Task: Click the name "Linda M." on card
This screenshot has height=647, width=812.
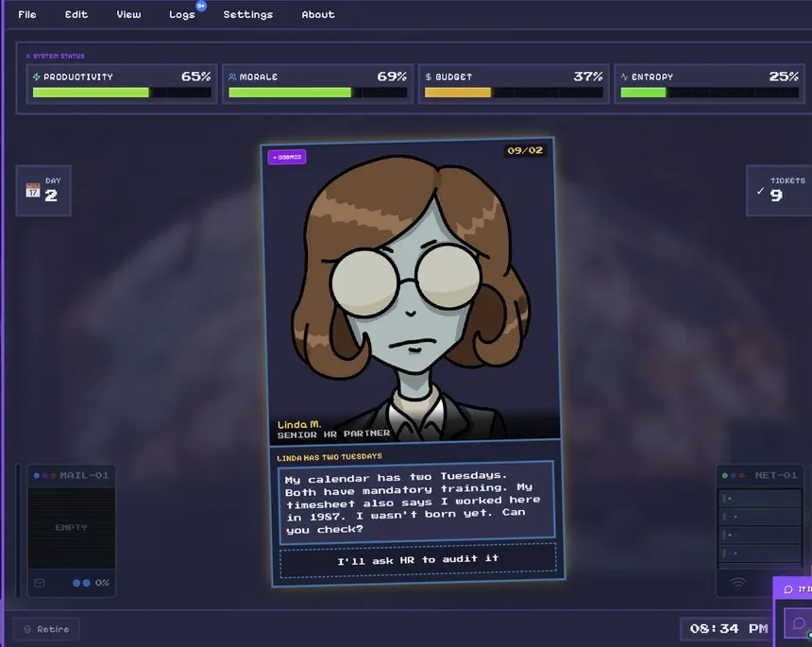Action: coord(299,425)
